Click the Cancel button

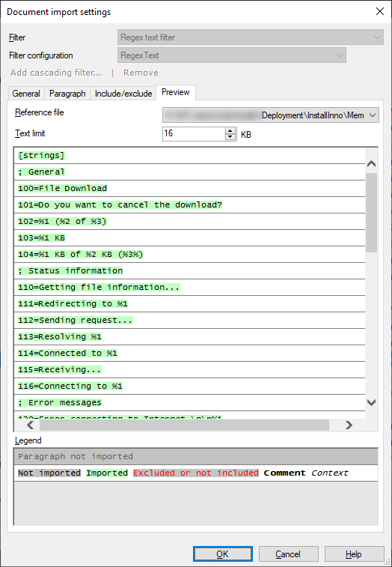click(x=288, y=554)
